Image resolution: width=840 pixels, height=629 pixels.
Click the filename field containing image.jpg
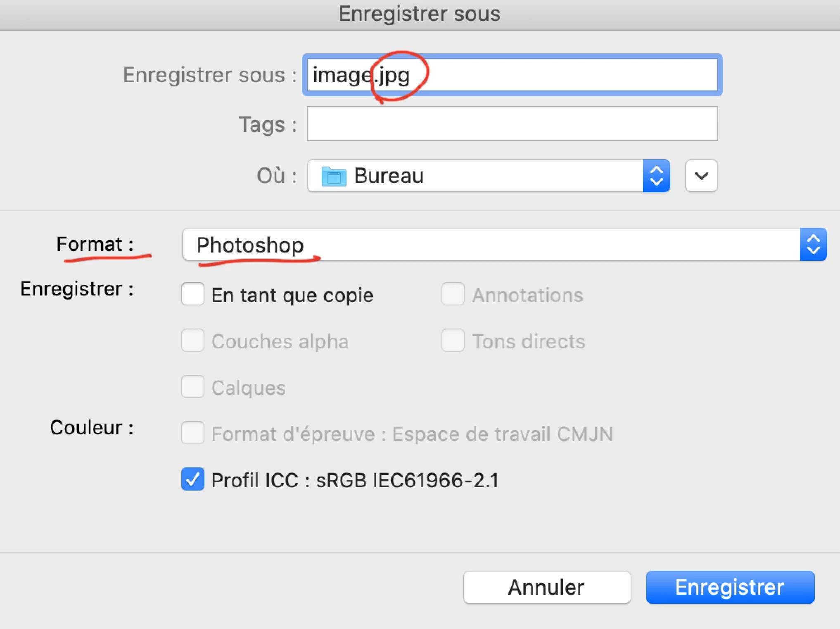[x=512, y=75]
